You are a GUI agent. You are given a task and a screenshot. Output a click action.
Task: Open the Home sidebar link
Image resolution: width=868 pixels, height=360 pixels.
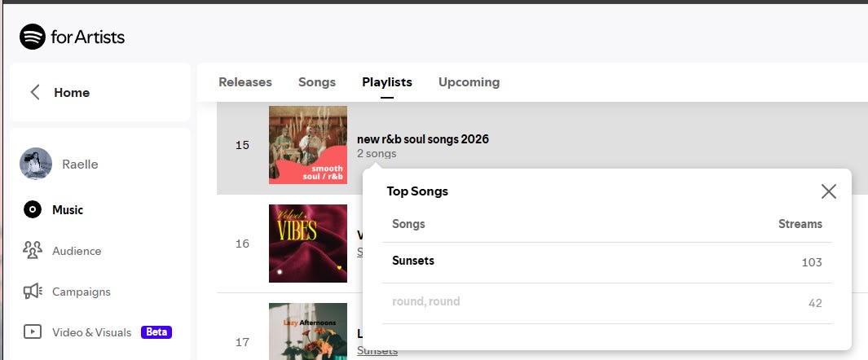point(72,92)
